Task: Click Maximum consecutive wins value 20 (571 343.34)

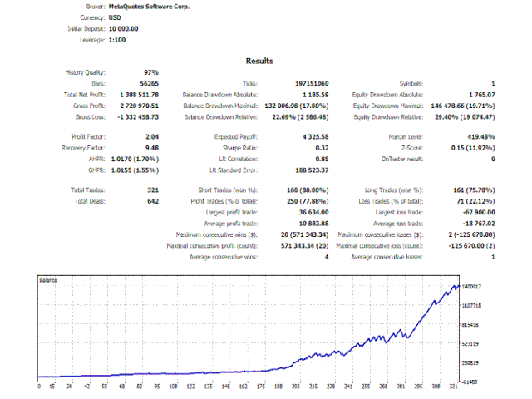Action: click(305, 234)
